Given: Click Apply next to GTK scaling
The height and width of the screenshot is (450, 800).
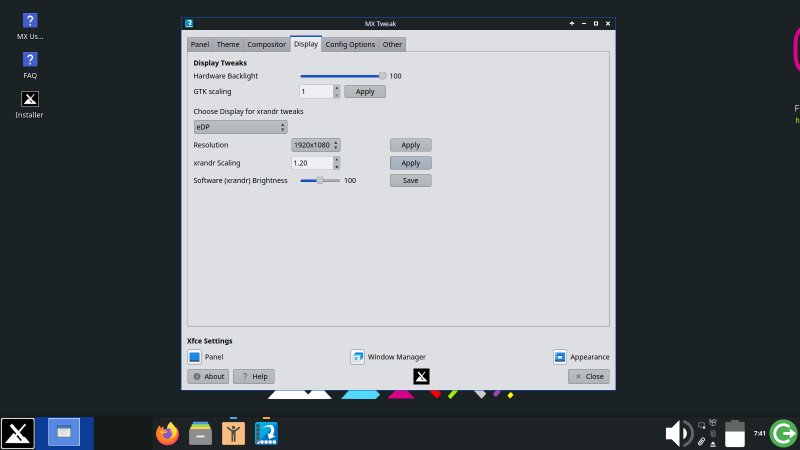Looking at the screenshot, I should pyautogui.click(x=365, y=91).
